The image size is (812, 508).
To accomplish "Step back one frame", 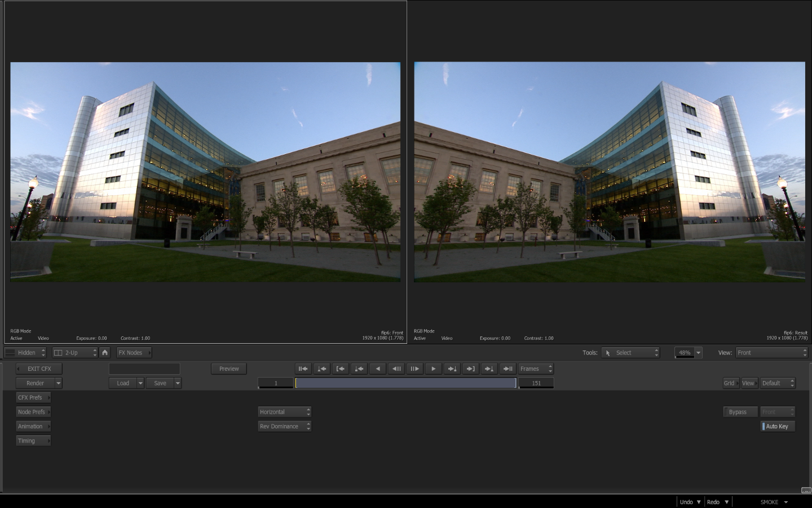I will pos(396,369).
